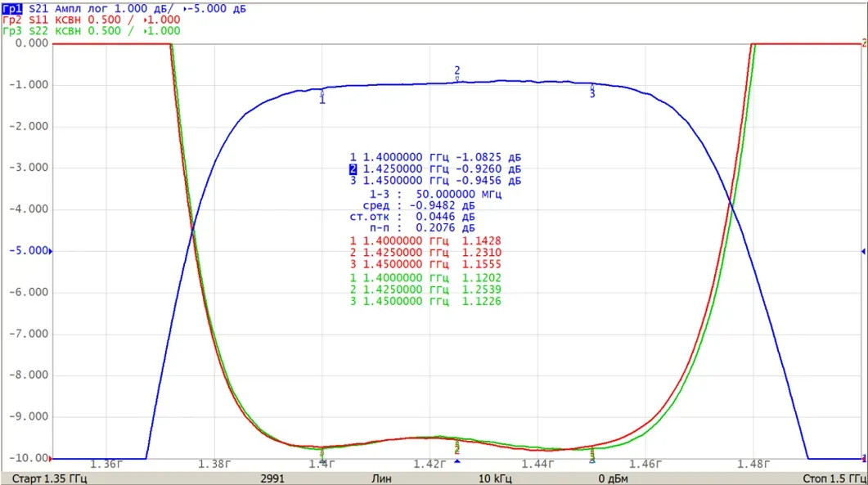868x485 pixels.
Task: Click the 2991 points value in status bar
Action: pos(272,478)
